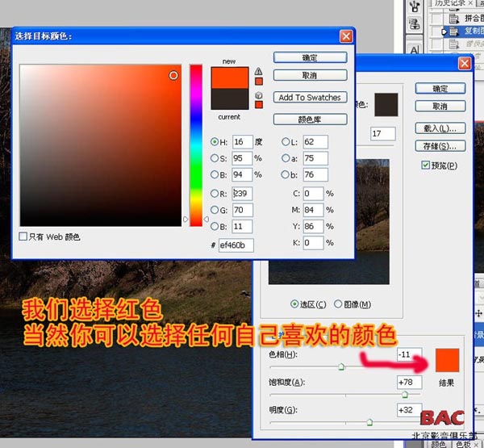Cancel the color picker with 取消

point(311,75)
